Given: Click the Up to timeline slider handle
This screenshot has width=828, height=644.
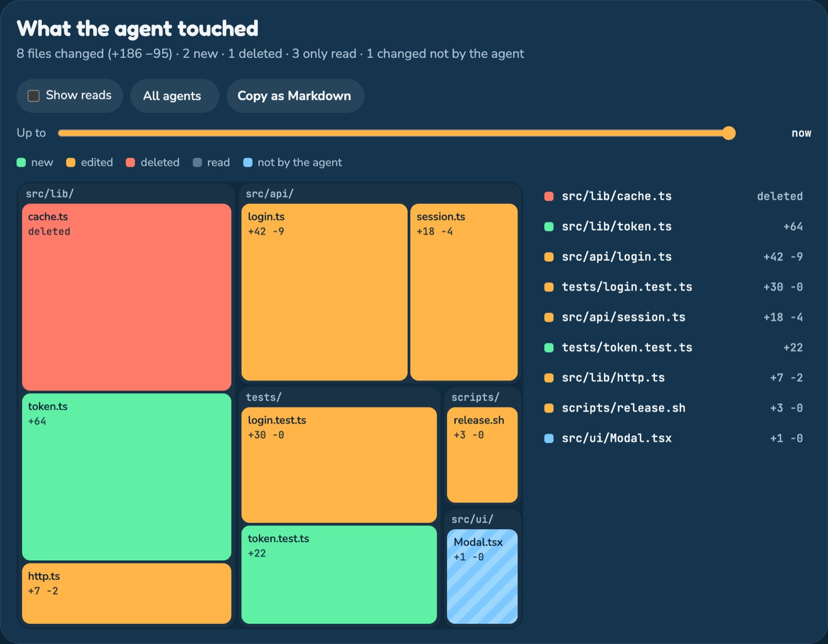Looking at the screenshot, I should click(729, 133).
